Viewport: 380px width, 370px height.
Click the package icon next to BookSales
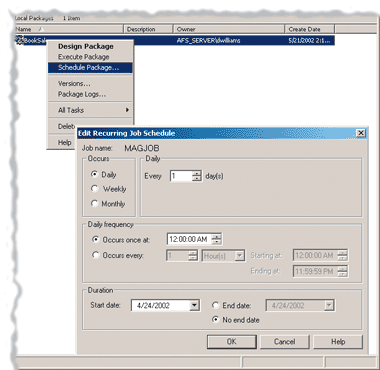pyautogui.click(x=20, y=40)
